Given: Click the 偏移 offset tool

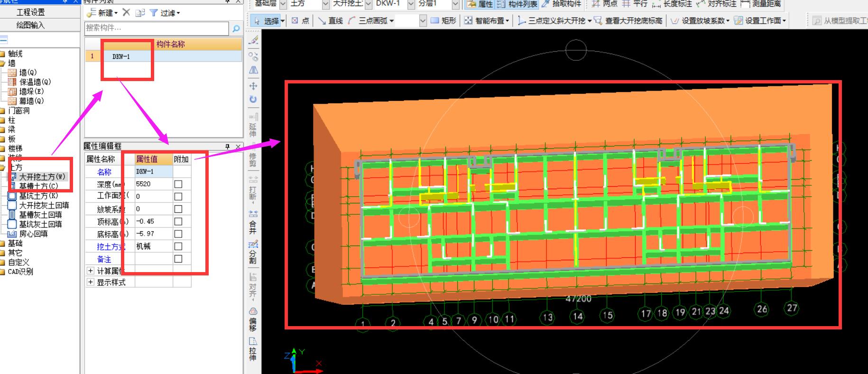Looking at the screenshot, I should coord(253,319).
